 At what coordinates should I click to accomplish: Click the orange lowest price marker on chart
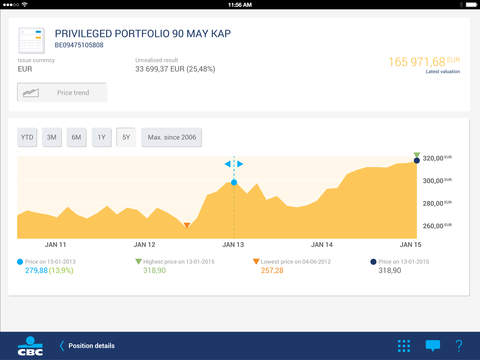pyautogui.click(x=187, y=225)
